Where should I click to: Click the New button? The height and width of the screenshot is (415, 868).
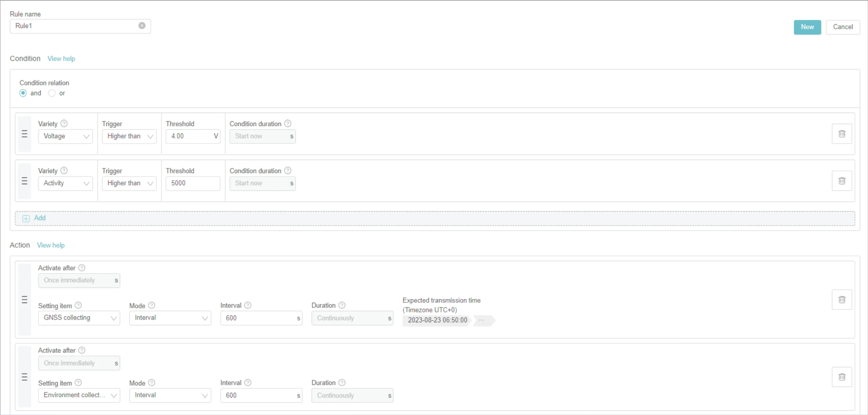tap(807, 27)
